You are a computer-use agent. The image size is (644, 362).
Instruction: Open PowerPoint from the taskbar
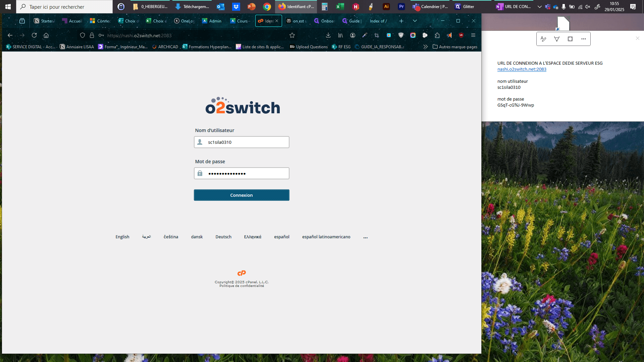pos(251,7)
